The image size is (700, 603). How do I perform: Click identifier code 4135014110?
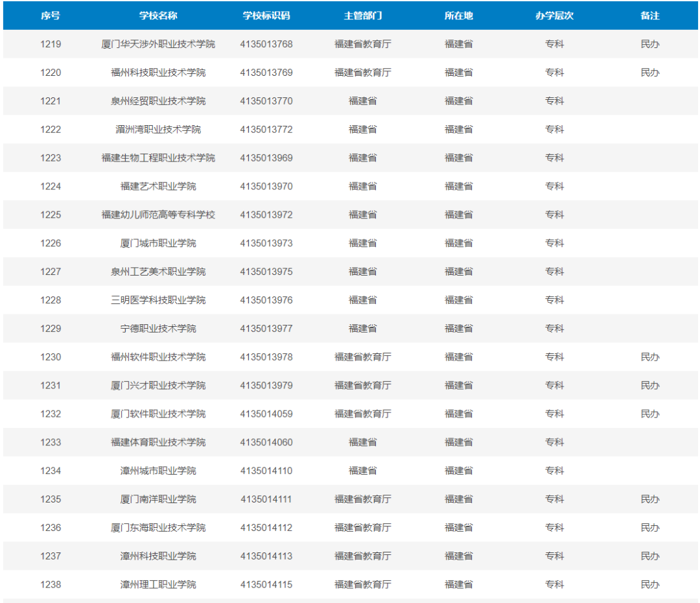coord(266,471)
